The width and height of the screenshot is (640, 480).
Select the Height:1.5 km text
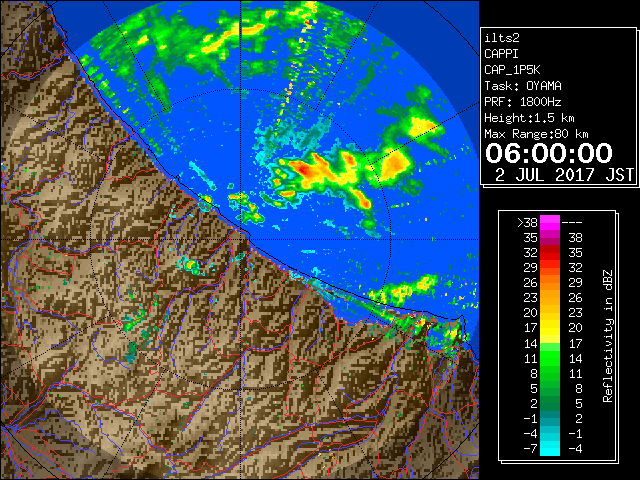pos(529,118)
